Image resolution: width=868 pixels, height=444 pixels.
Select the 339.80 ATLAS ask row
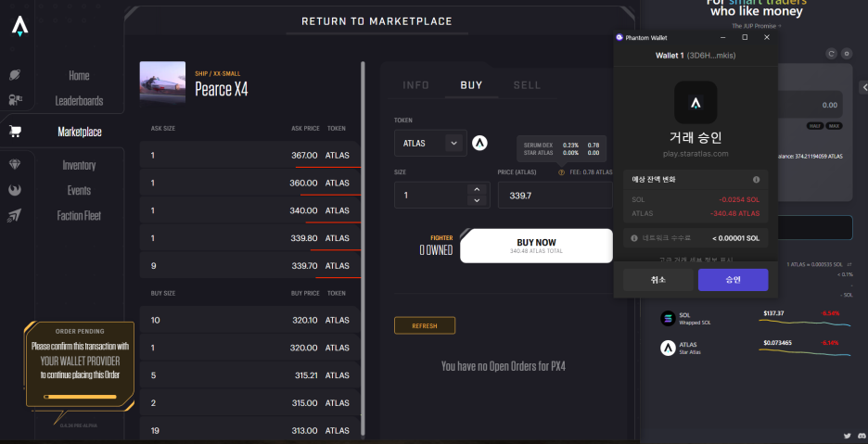coord(249,238)
